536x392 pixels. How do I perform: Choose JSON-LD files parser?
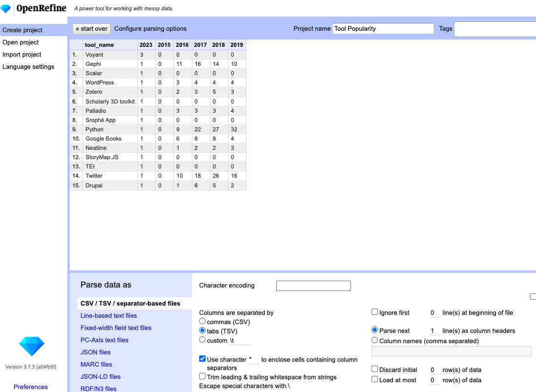coord(101,377)
